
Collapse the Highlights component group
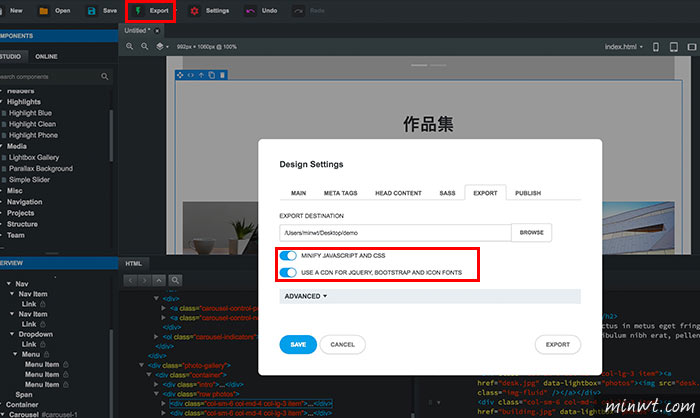tap(1, 102)
